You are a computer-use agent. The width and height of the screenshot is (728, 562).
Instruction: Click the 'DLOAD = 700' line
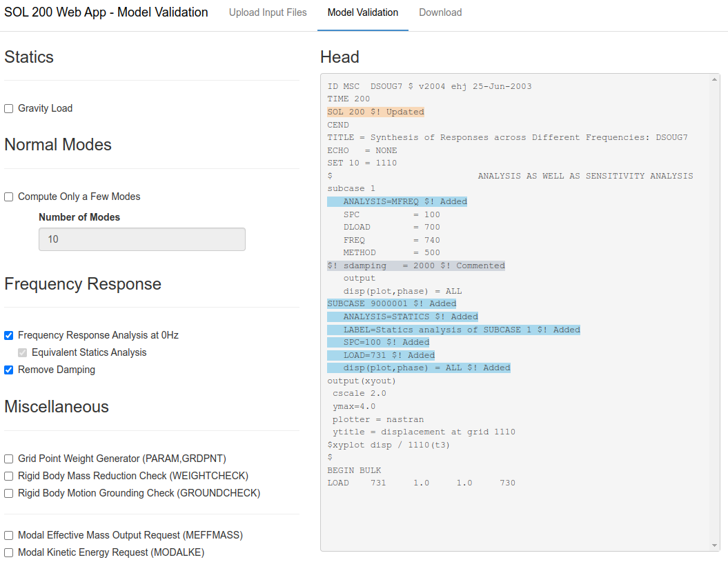tap(392, 227)
